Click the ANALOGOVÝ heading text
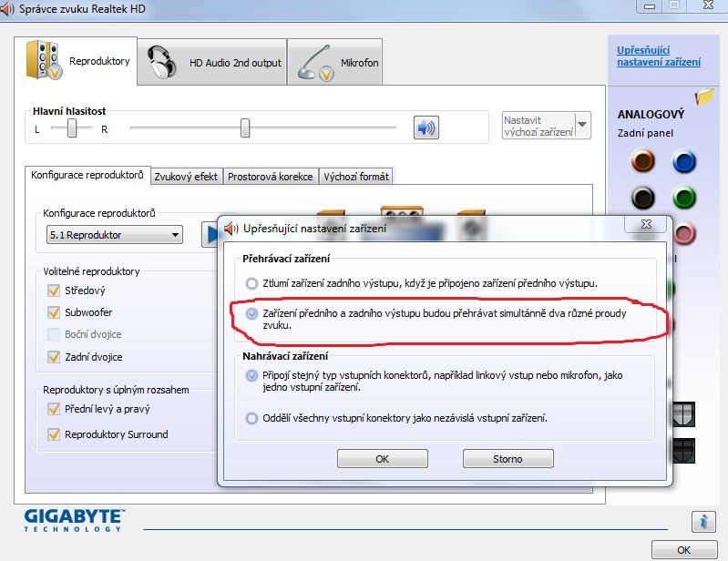 click(x=651, y=114)
